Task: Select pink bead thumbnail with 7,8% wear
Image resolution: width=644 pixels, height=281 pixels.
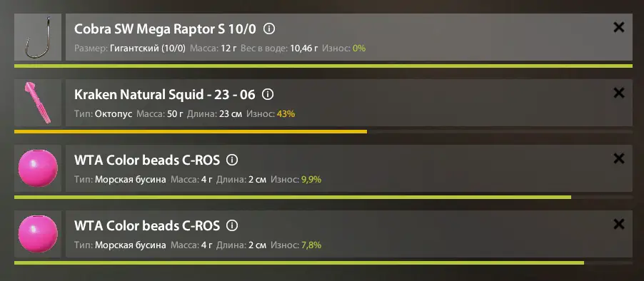Action: tap(38, 234)
